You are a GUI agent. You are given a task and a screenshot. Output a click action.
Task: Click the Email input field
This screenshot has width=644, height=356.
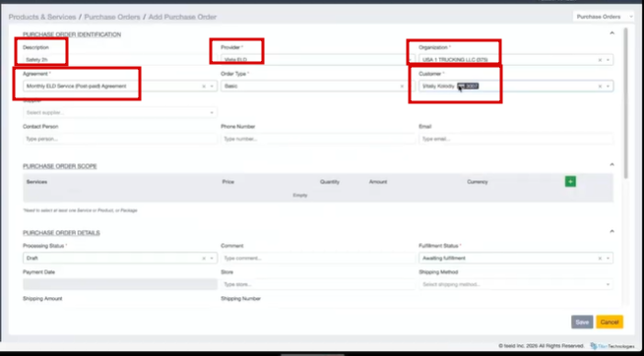click(x=516, y=139)
